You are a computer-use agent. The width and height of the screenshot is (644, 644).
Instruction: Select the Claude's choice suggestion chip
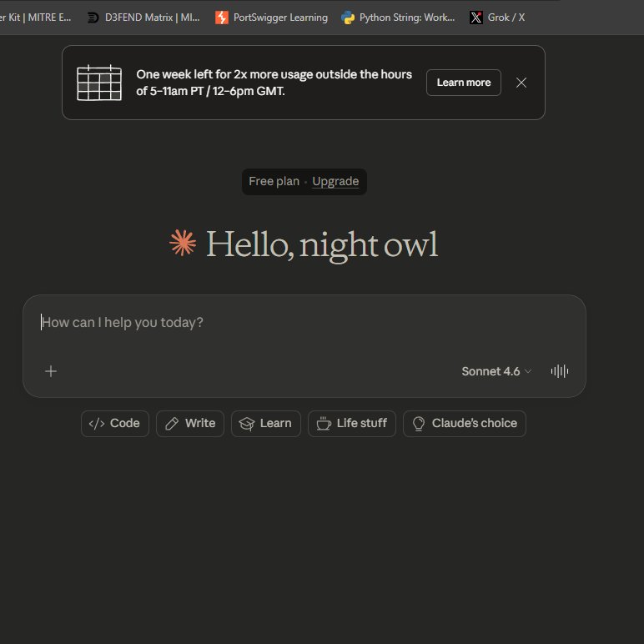pos(464,424)
